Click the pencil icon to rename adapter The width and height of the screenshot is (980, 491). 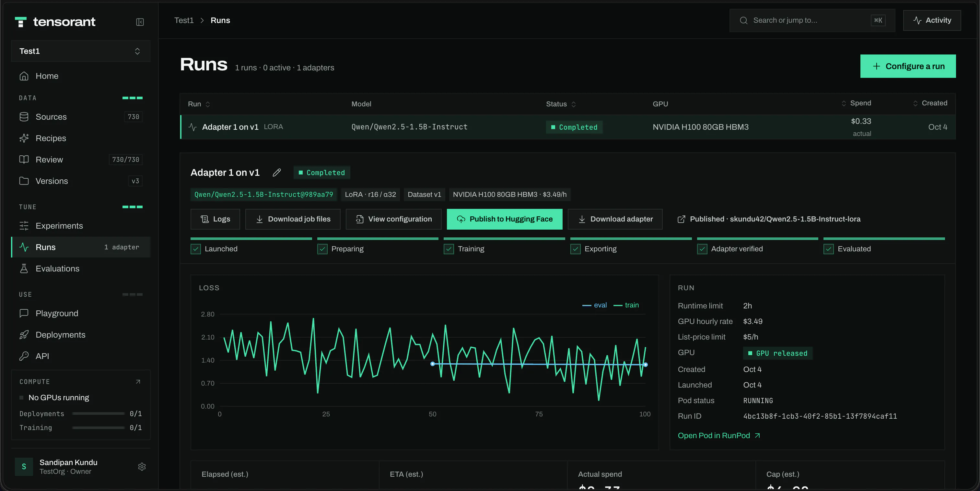click(x=276, y=173)
